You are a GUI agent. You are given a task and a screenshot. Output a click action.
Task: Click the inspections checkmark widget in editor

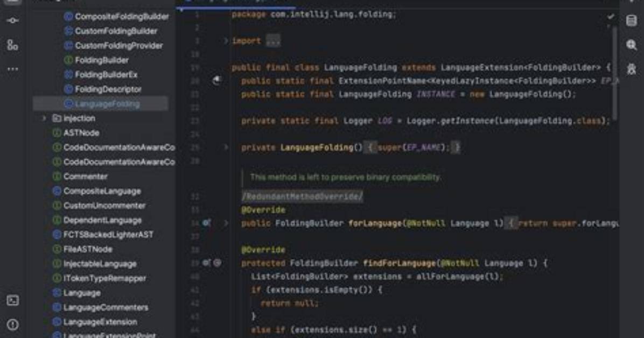611,17
